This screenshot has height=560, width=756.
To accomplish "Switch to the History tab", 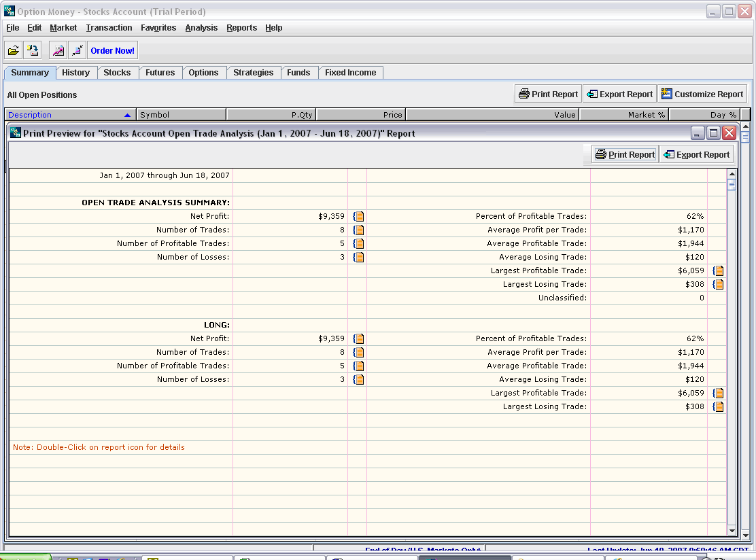I will click(x=76, y=72).
